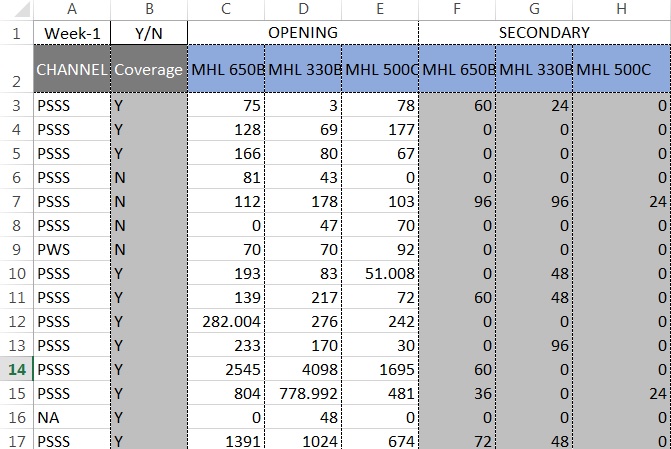Select row 17 header

[x=17, y=440]
